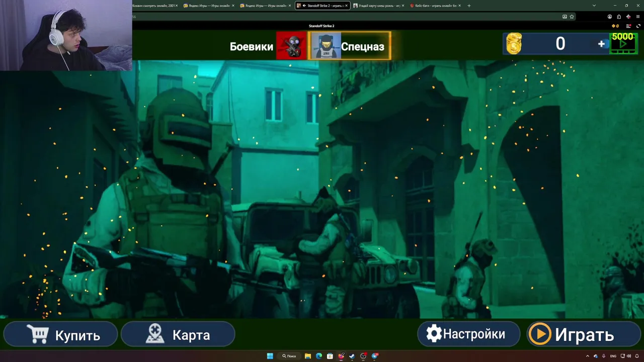Expand the browser tab list dropdown
Viewport: 644px width, 362px height.
594,6
